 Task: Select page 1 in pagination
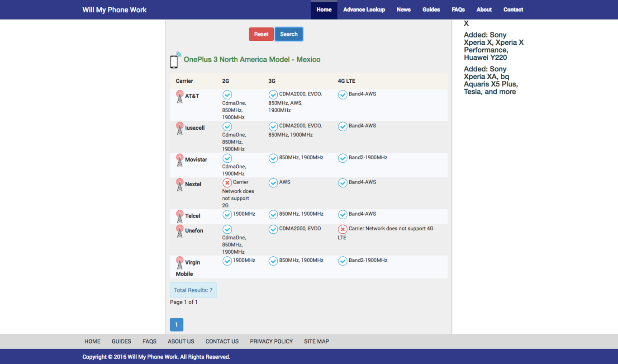click(176, 325)
